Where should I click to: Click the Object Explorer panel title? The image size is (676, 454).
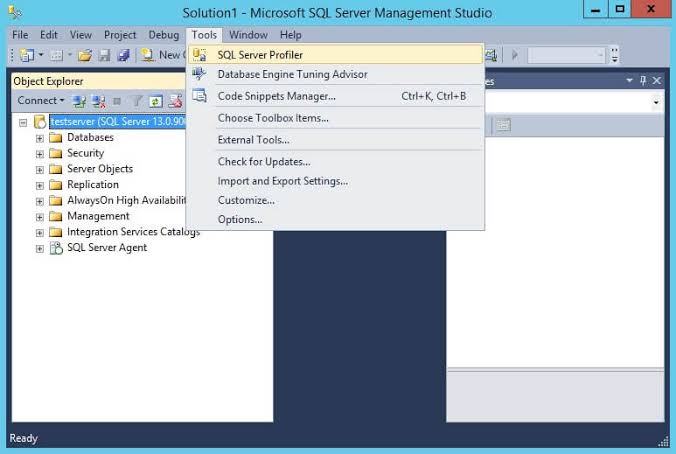[48, 81]
